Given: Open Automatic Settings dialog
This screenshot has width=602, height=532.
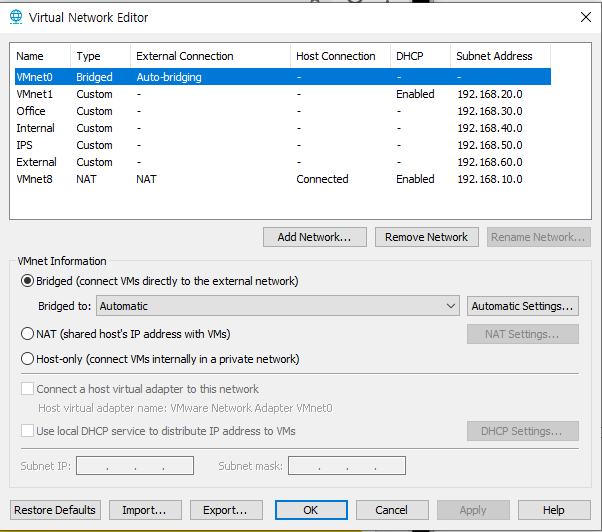Looking at the screenshot, I should coord(523,306).
